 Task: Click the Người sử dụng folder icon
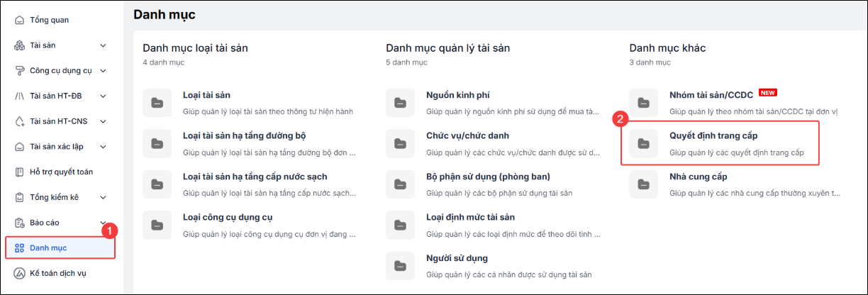(x=400, y=265)
